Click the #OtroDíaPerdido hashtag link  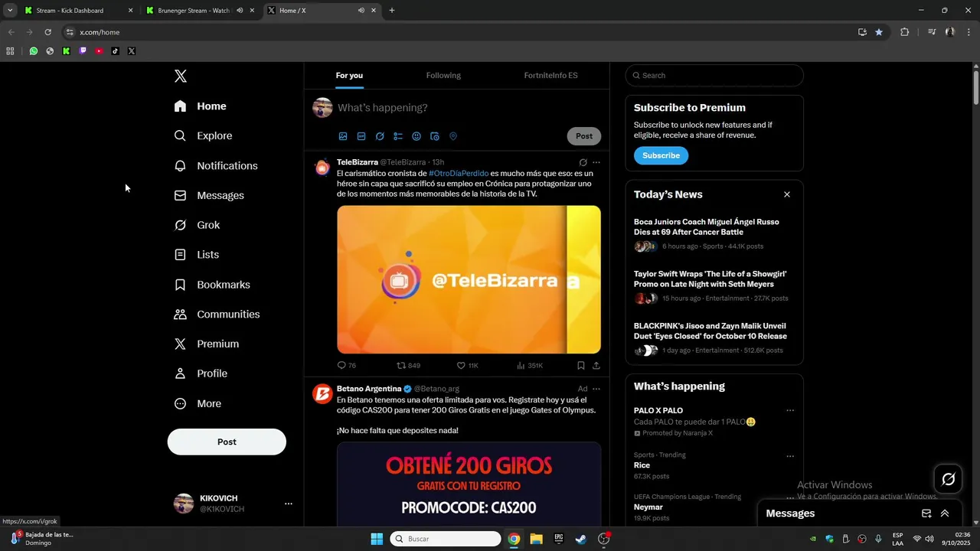(459, 174)
